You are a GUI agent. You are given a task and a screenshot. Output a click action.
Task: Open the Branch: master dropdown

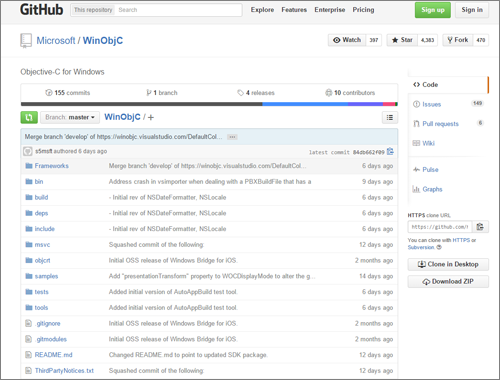pos(70,117)
